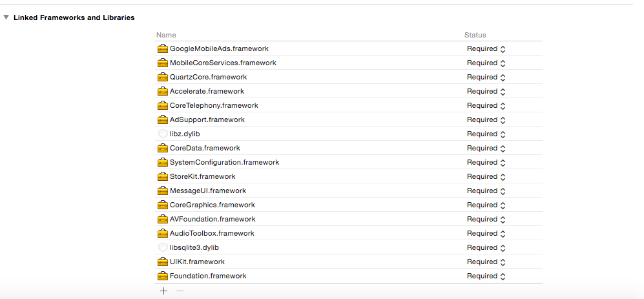Click the SystemConfiguration.framework toolbox icon
Image resolution: width=644 pixels, height=299 pixels.
click(163, 162)
